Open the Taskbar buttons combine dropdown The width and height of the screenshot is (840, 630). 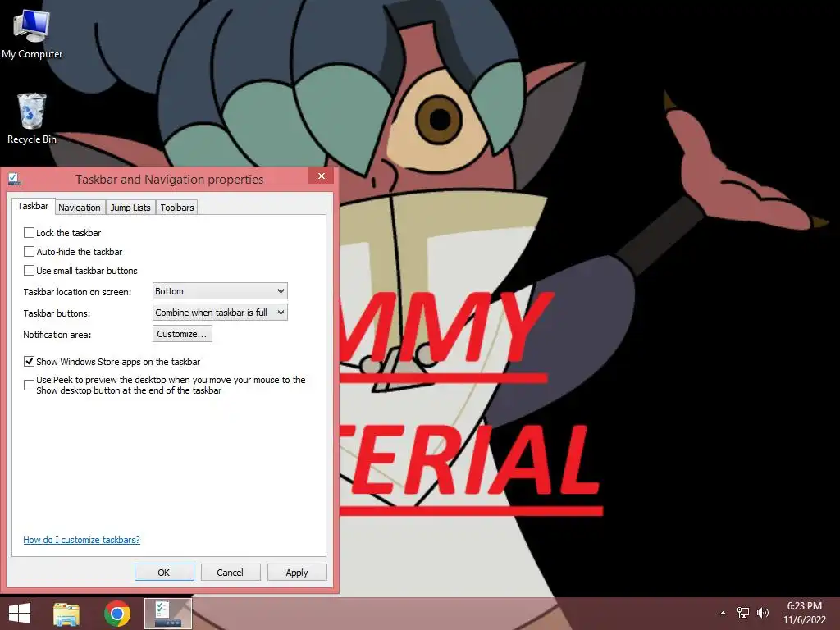220,313
